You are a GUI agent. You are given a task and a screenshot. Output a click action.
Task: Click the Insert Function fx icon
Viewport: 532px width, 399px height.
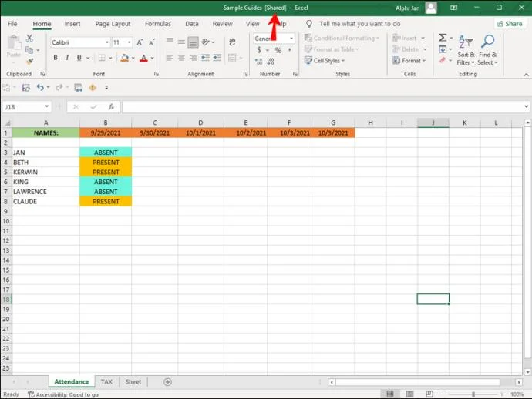tap(111, 107)
